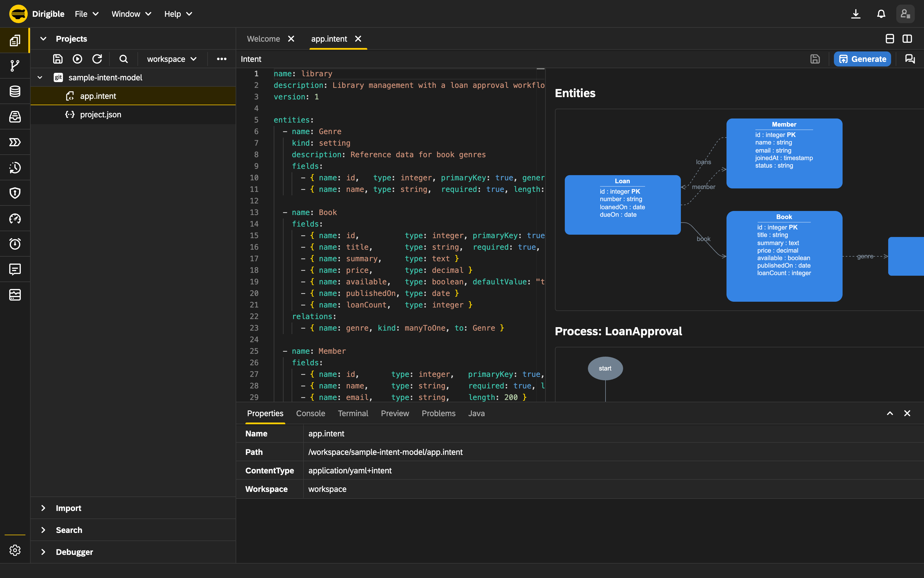Click the ContentType value application/yaml+intent

coord(350,470)
